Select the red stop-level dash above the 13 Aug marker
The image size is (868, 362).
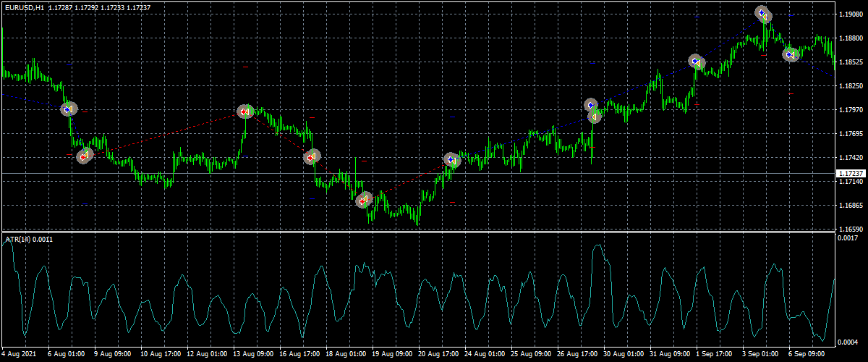[x=246, y=67]
